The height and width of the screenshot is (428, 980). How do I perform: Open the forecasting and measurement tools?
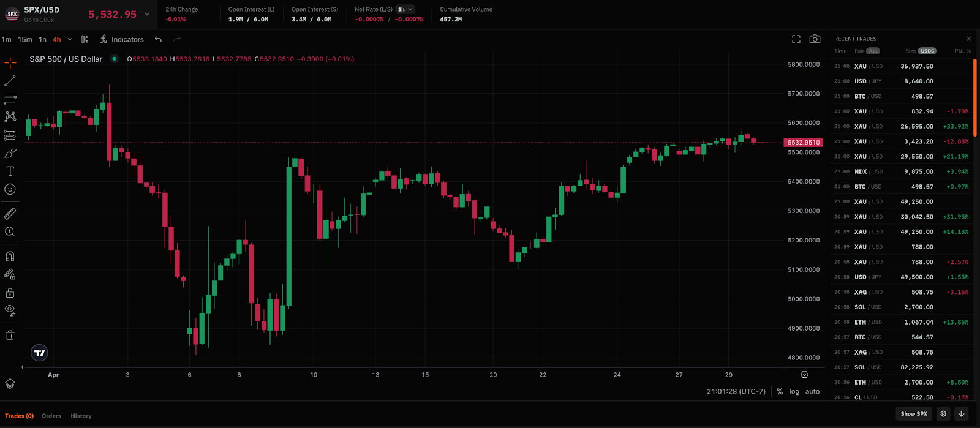[x=10, y=135]
